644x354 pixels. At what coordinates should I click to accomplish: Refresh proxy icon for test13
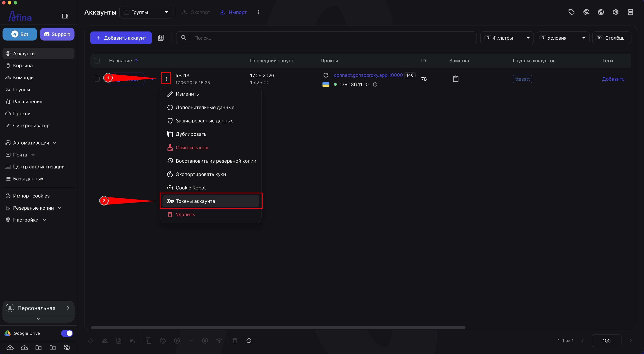[x=326, y=75]
